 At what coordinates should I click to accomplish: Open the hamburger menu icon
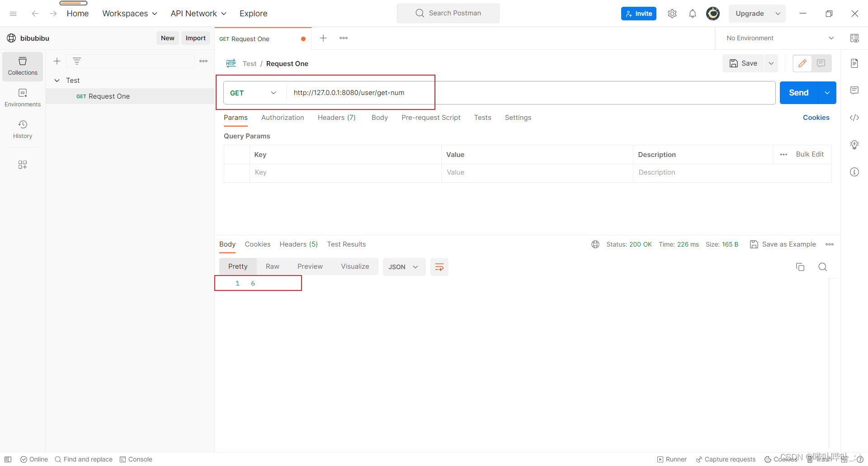pyautogui.click(x=13, y=14)
